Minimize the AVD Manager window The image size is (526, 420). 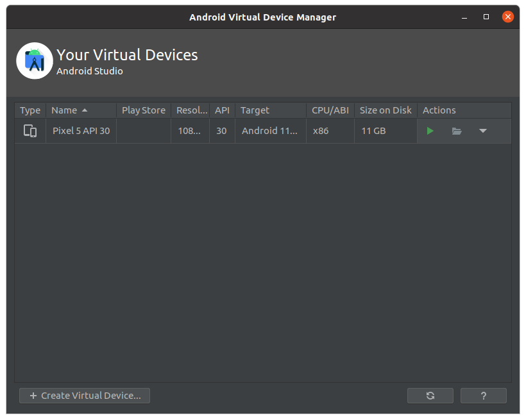pyautogui.click(x=464, y=17)
